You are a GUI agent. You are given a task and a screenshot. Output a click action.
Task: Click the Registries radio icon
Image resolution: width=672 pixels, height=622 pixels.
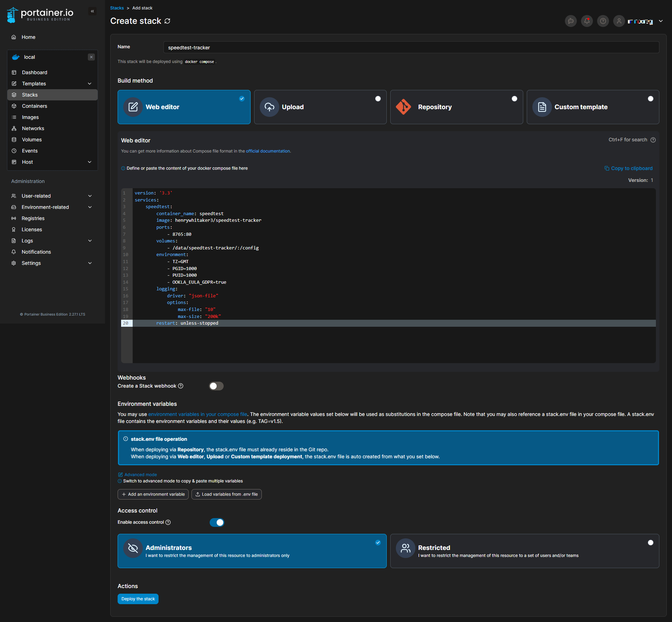[14, 218]
